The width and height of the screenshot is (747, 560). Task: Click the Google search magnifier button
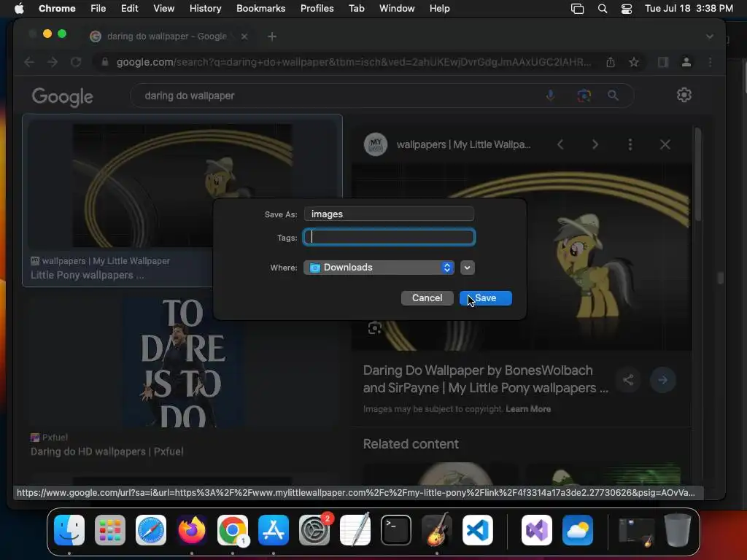tap(613, 96)
